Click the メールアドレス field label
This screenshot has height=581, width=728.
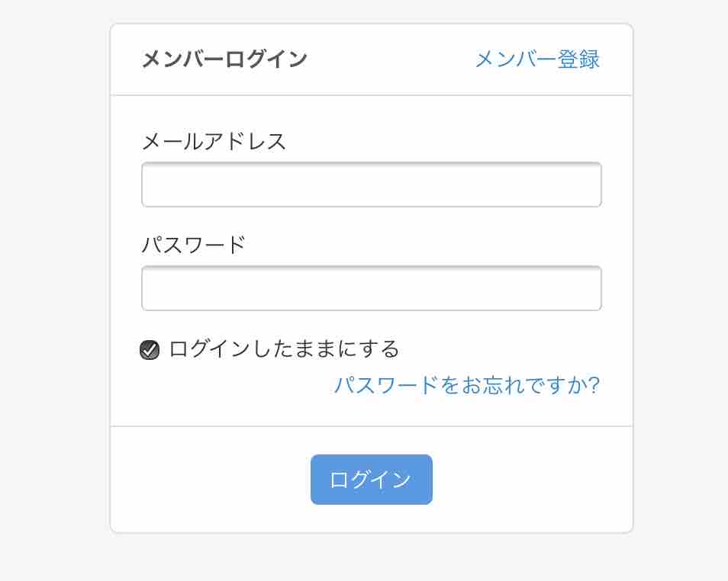point(214,141)
